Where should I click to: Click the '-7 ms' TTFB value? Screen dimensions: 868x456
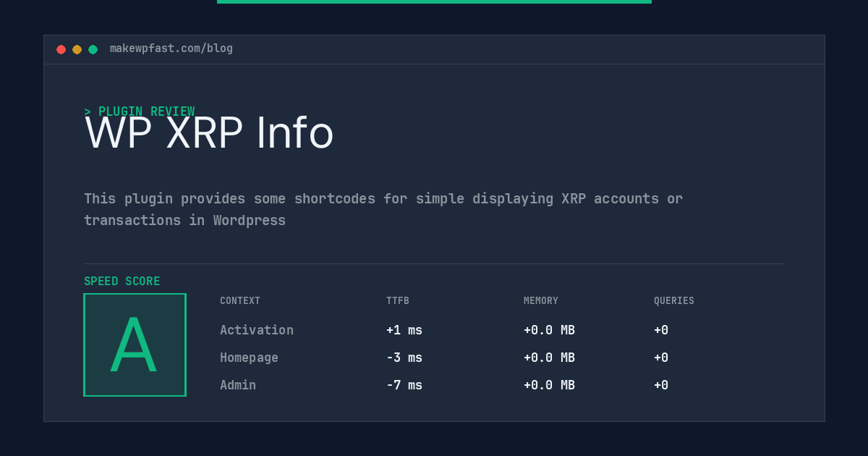coord(404,385)
